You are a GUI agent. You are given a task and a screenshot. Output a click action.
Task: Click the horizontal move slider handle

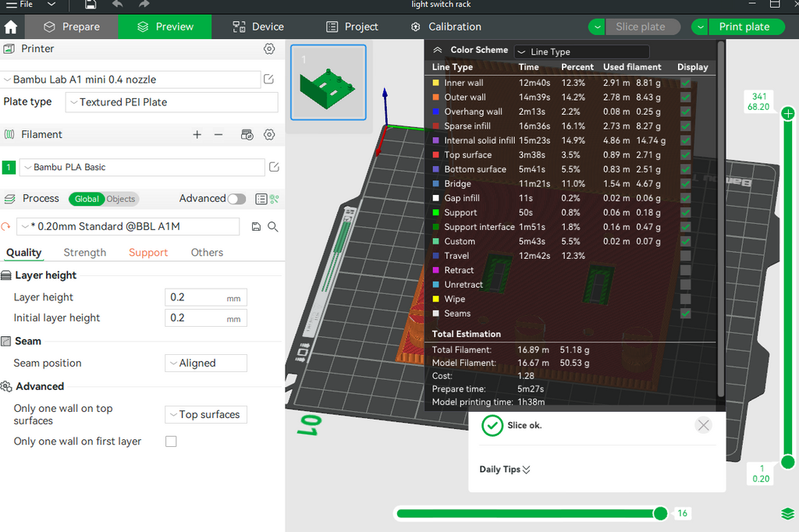coord(660,513)
